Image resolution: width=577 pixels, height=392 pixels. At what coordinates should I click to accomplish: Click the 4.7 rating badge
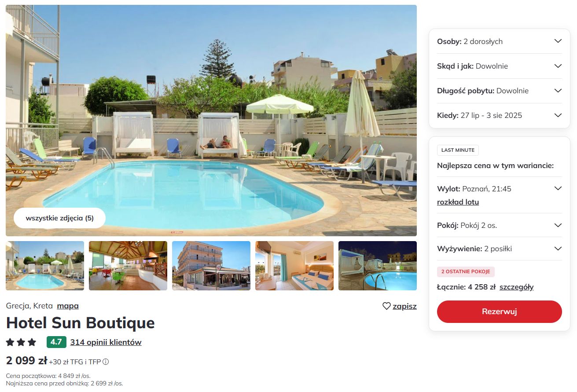pos(56,342)
